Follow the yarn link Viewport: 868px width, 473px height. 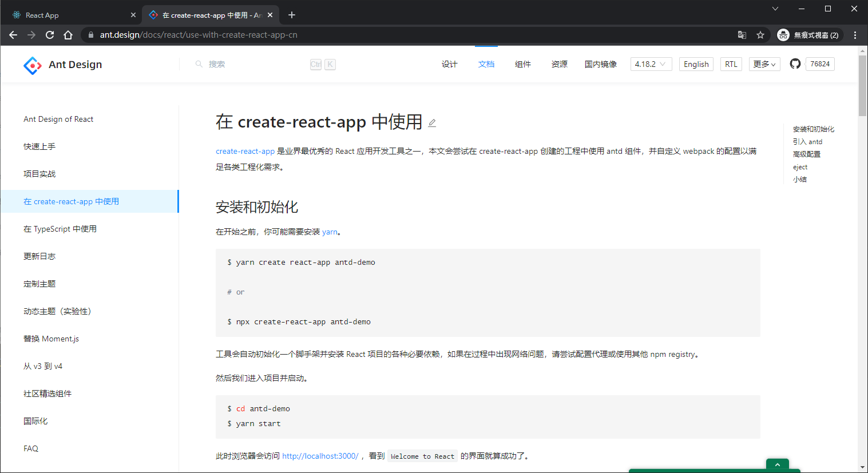pos(330,232)
